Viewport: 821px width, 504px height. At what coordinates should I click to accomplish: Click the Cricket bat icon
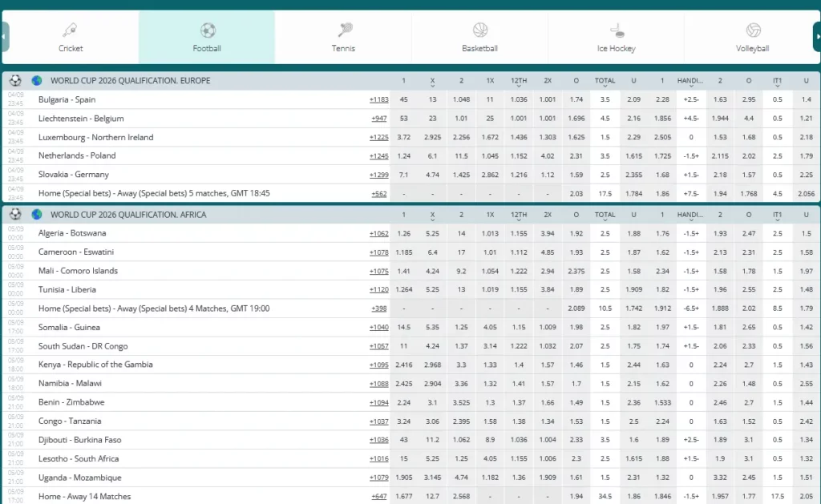(x=71, y=29)
